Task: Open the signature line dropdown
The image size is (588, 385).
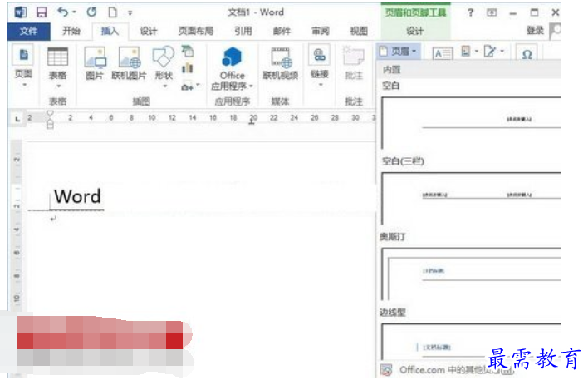Action: click(493, 51)
